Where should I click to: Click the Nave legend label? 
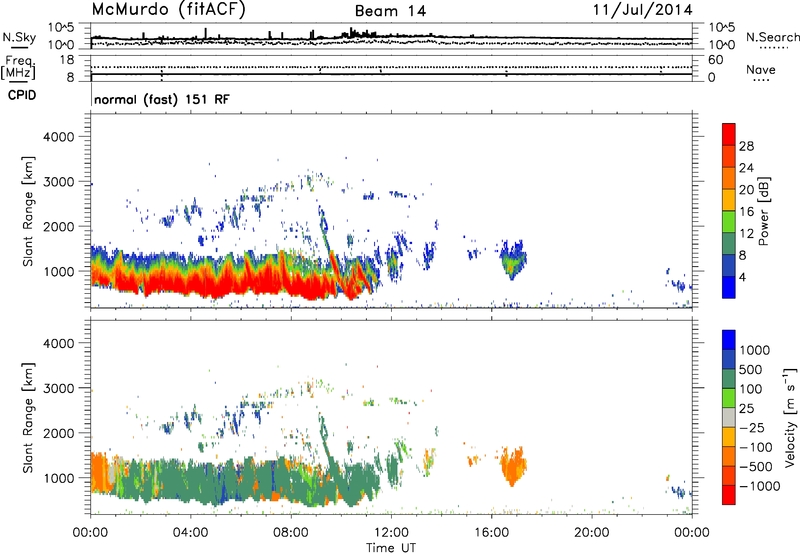[761, 70]
